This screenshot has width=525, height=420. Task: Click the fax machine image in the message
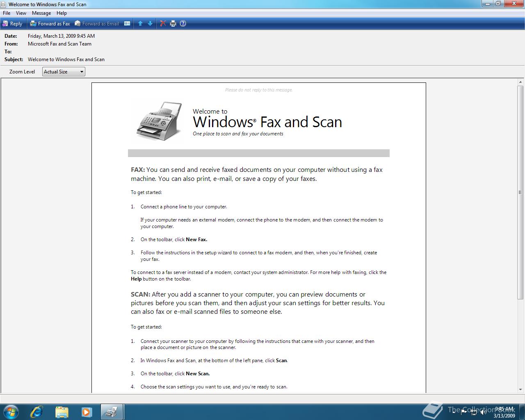click(159, 121)
